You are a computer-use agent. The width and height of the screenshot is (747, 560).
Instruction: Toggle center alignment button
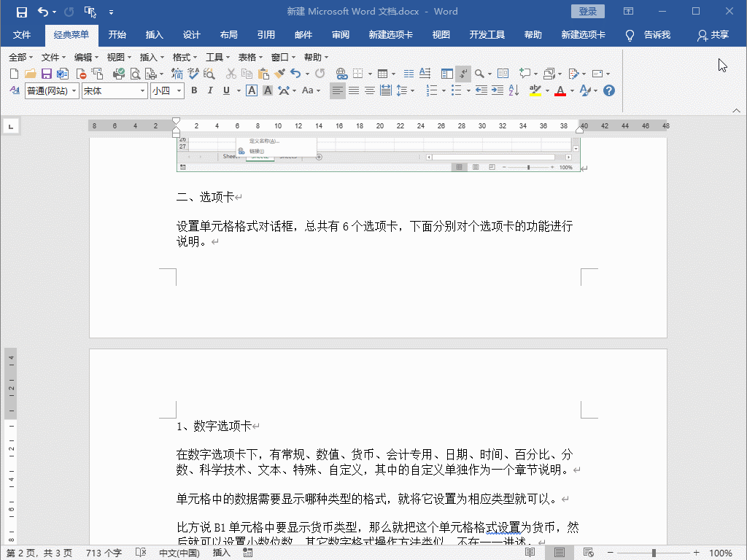(x=370, y=90)
